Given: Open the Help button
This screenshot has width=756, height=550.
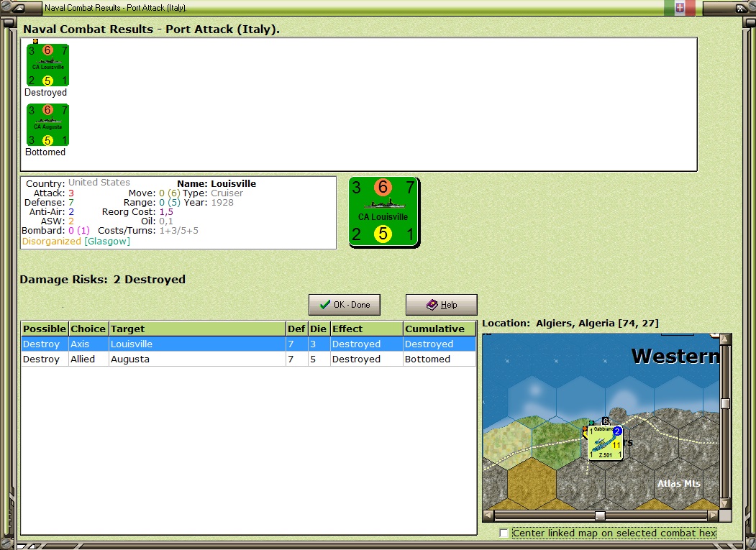Looking at the screenshot, I should coord(441,305).
